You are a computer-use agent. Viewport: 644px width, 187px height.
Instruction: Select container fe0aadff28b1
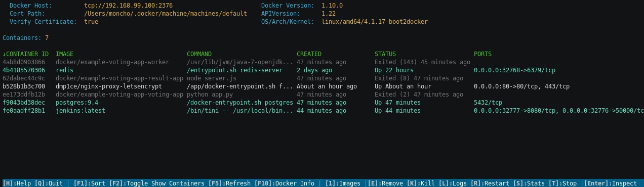pyautogui.click(x=24, y=111)
